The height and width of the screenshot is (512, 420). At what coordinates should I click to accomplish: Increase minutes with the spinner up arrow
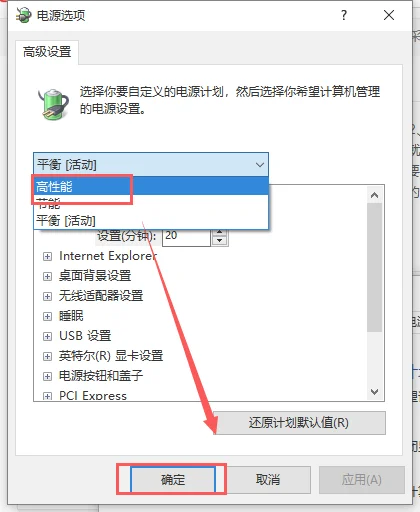(219, 233)
